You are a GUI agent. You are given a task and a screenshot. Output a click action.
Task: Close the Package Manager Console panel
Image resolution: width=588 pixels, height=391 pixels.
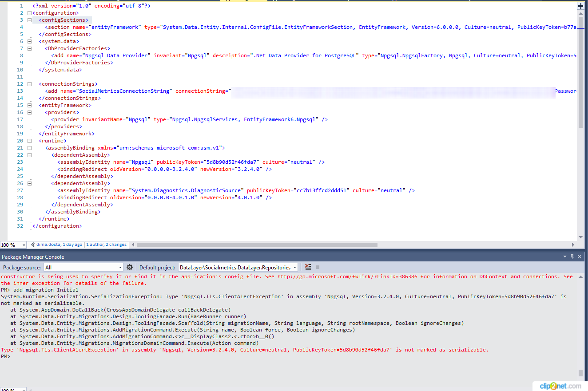tap(580, 257)
